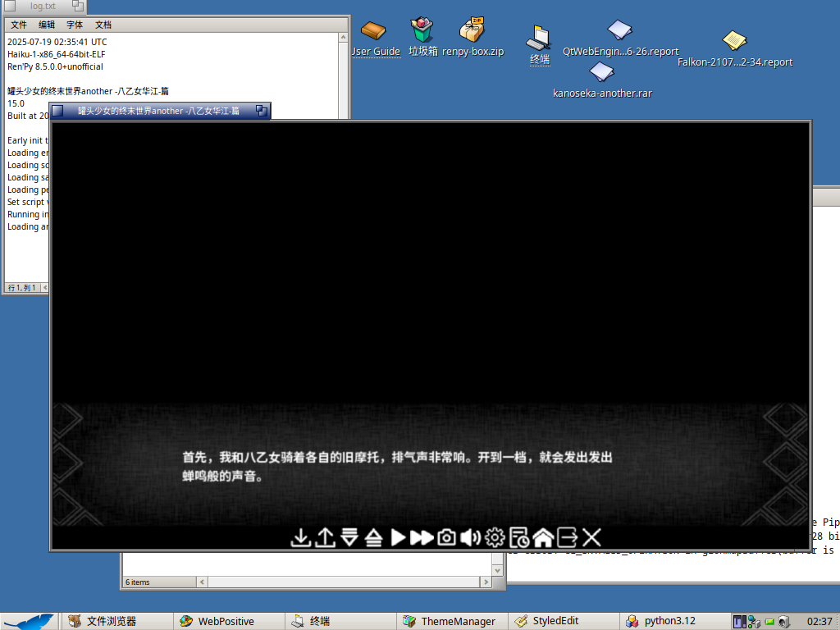Image resolution: width=840 pixels, height=630 pixels.
Task: Click the quick save downward-triangle icon
Action: 349,537
